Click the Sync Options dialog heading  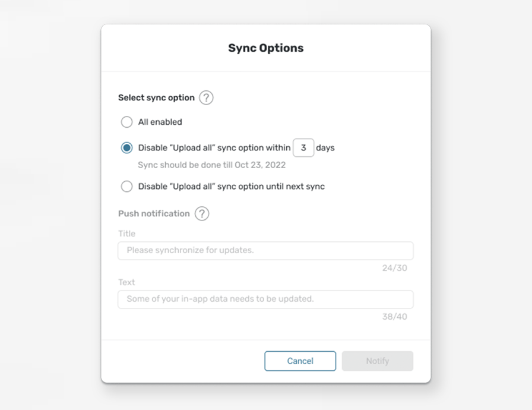point(266,48)
